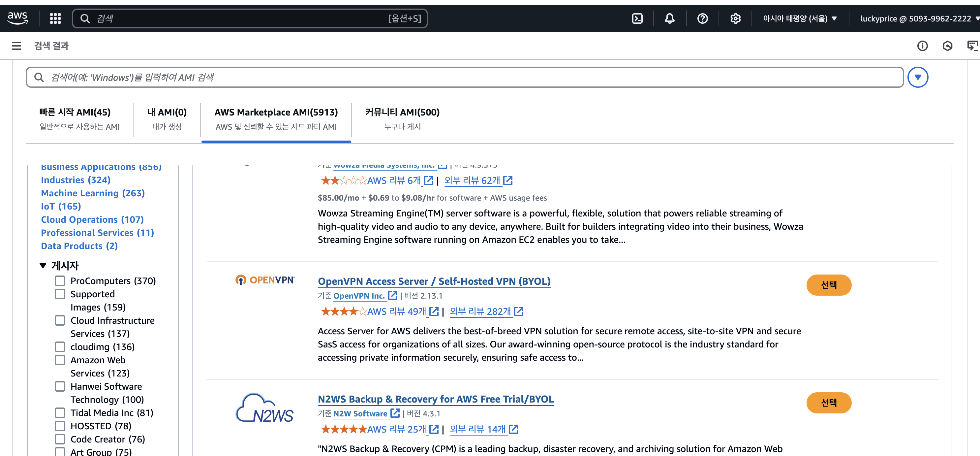Click the help question mark icon

tap(702, 18)
